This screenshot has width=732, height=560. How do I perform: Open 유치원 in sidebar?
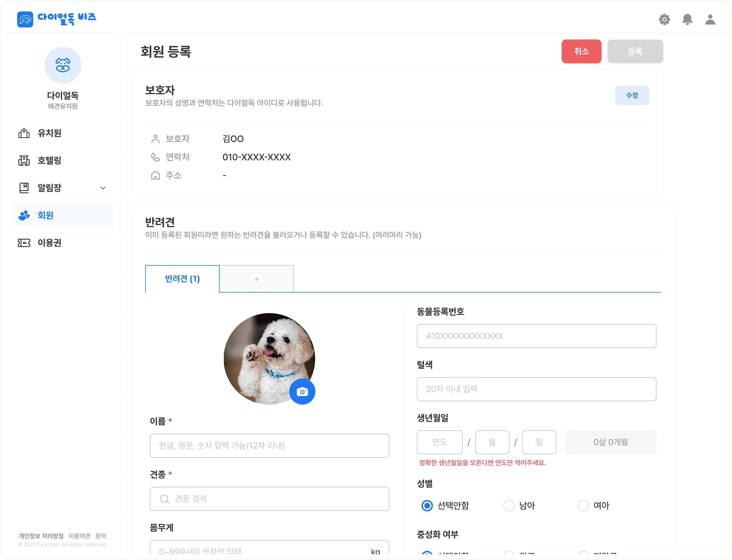[49, 133]
